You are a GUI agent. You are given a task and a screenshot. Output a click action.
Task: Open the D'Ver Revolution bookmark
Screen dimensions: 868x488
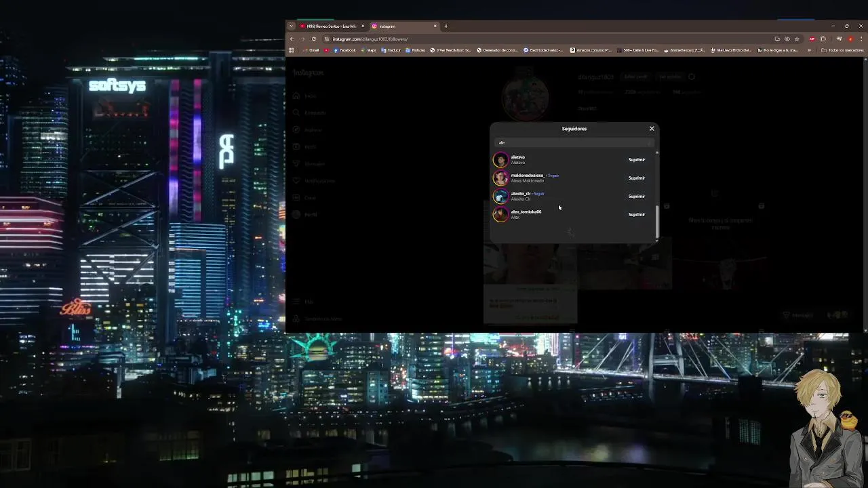click(x=451, y=50)
